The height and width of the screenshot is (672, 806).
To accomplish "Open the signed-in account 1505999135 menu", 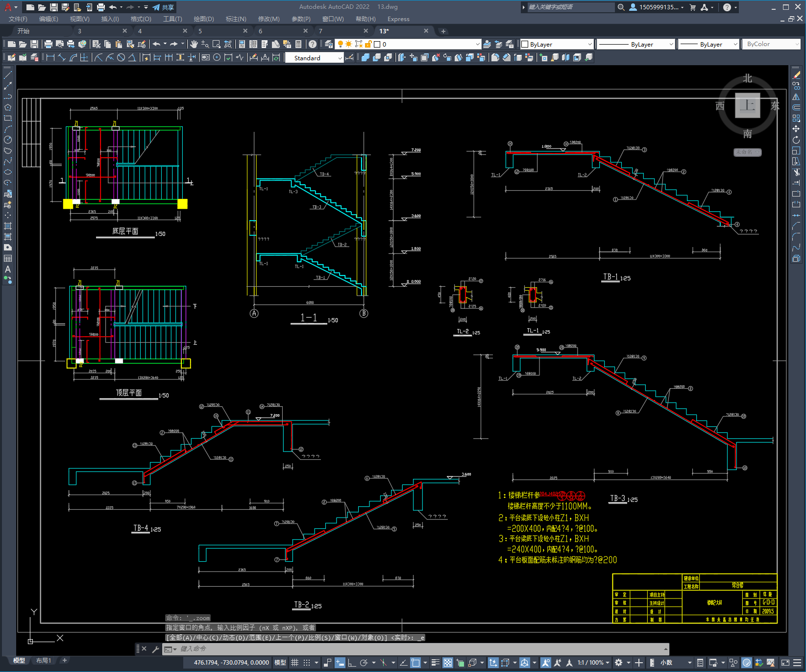I will [656, 7].
